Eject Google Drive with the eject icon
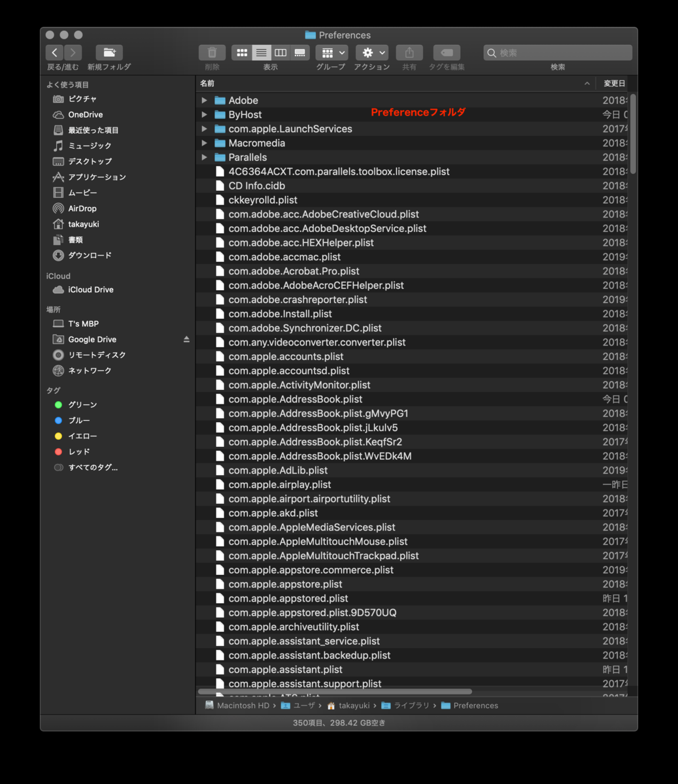The height and width of the screenshot is (784, 678). pyautogui.click(x=186, y=339)
